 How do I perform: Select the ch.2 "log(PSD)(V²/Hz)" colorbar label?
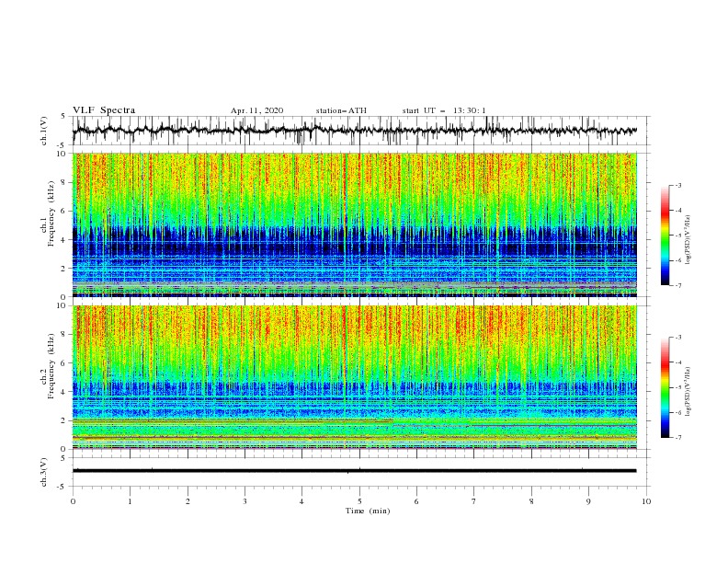[688, 391]
